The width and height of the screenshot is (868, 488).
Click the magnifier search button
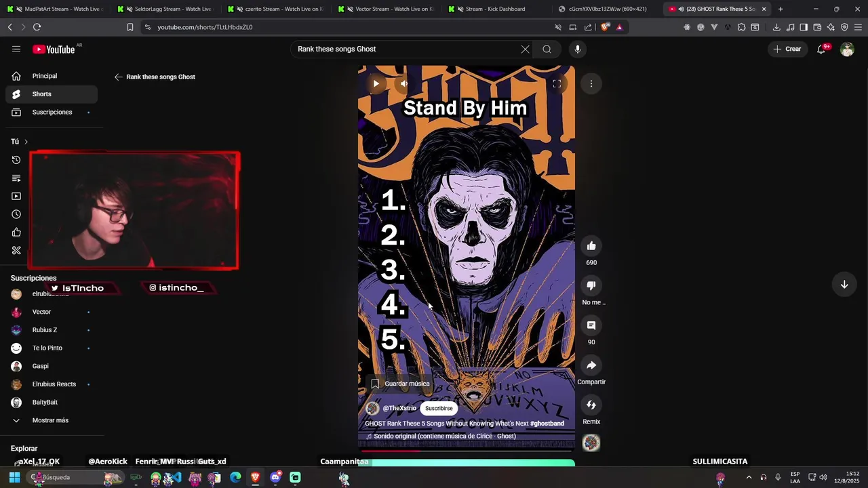point(547,49)
